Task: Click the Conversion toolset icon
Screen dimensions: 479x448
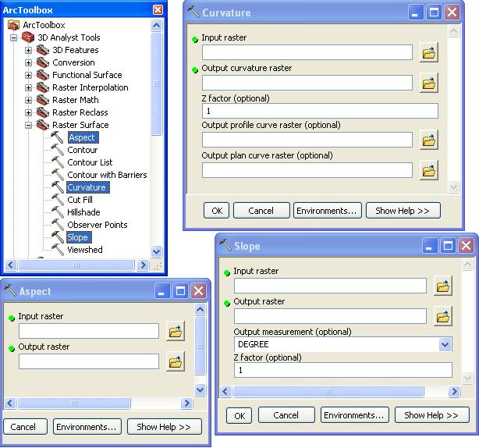Action: [43, 62]
